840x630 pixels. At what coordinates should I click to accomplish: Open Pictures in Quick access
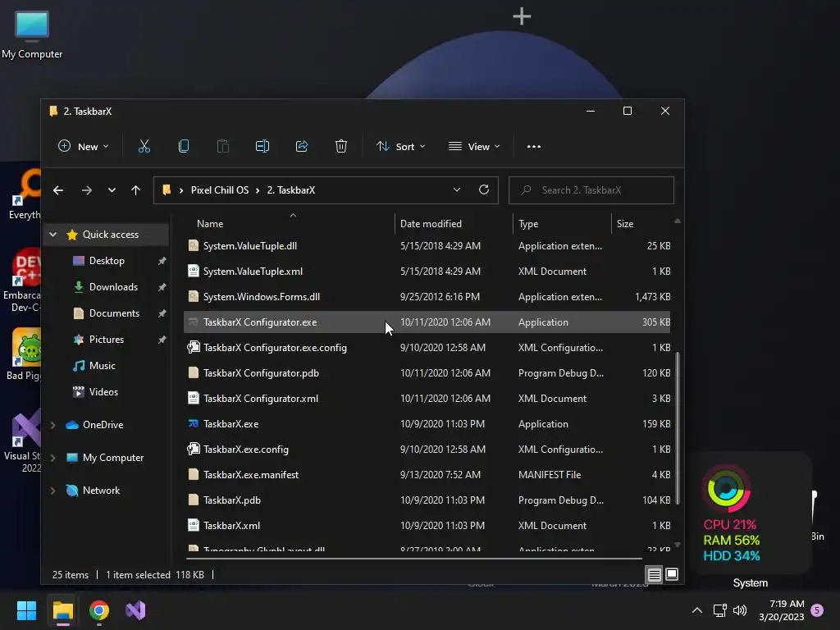tap(106, 340)
